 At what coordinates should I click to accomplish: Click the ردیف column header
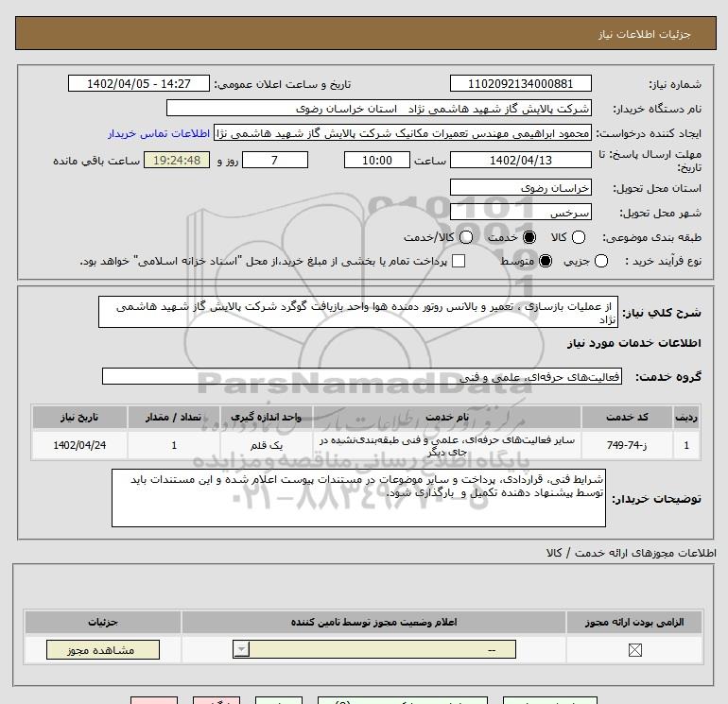point(686,417)
